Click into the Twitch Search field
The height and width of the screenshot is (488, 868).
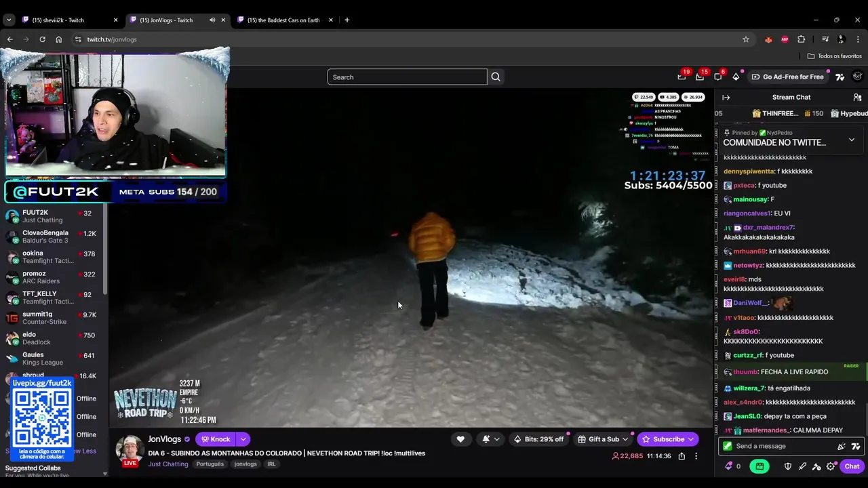(407, 77)
